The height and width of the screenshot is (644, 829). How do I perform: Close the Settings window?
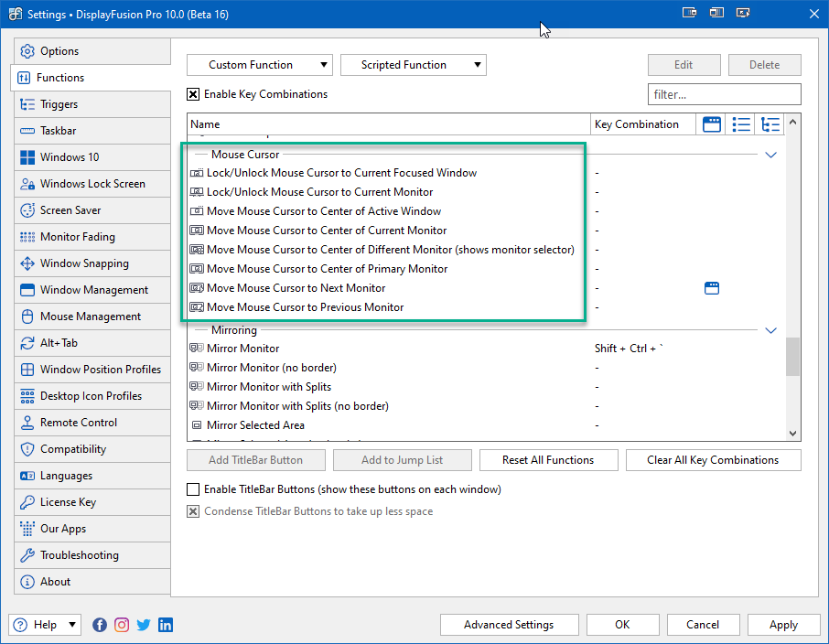(814, 14)
